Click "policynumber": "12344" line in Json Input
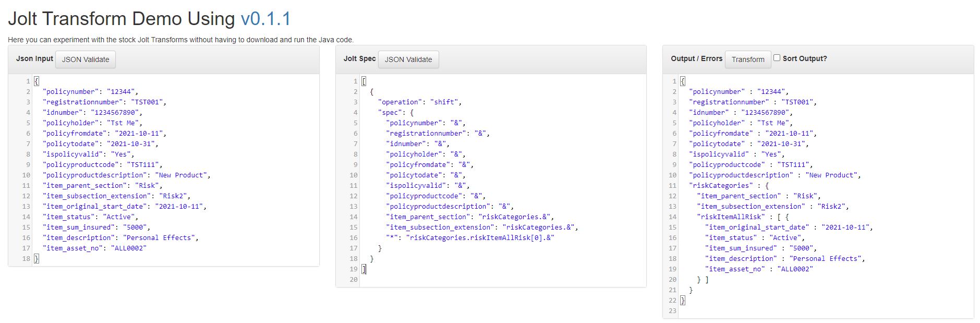Viewport: 980px width, 323px height. (x=90, y=92)
